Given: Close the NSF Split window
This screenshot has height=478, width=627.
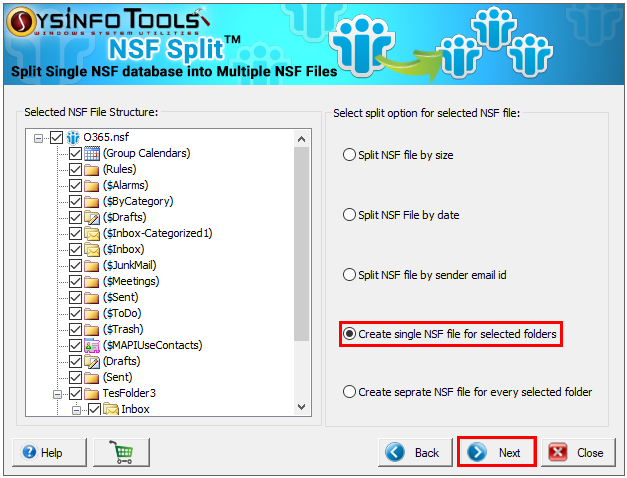Looking at the screenshot, I should [578, 452].
